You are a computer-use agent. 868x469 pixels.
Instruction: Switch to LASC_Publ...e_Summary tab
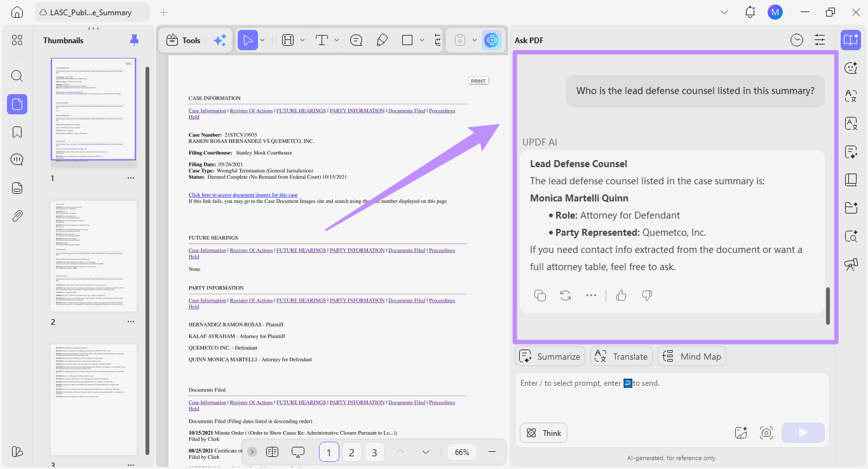(x=92, y=12)
